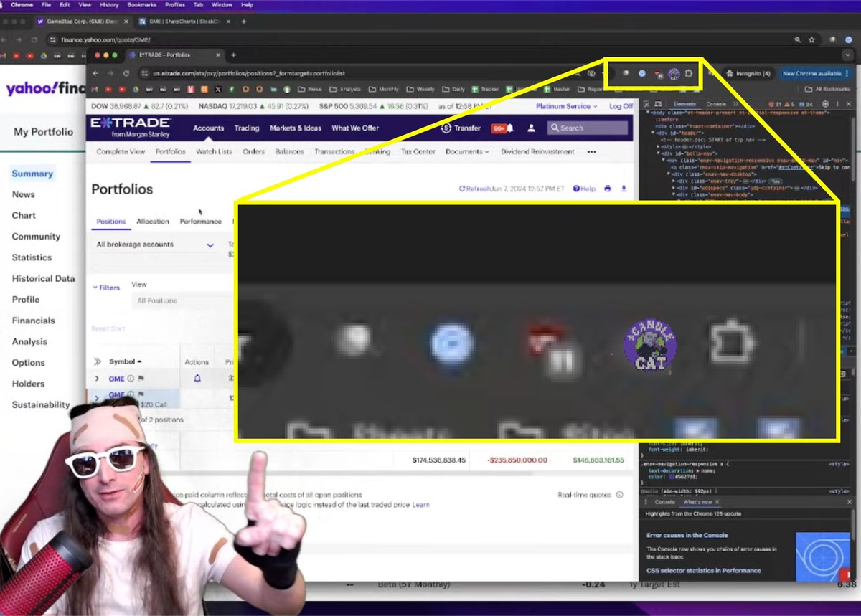Click the E*TRADE Search field
Image resolution: width=861 pixels, height=616 pixels.
pyautogui.click(x=587, y=128)
